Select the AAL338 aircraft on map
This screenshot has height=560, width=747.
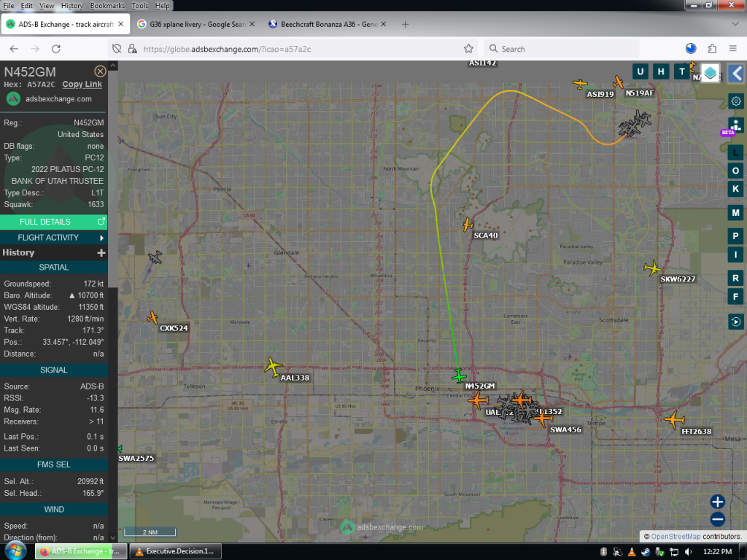274,367
